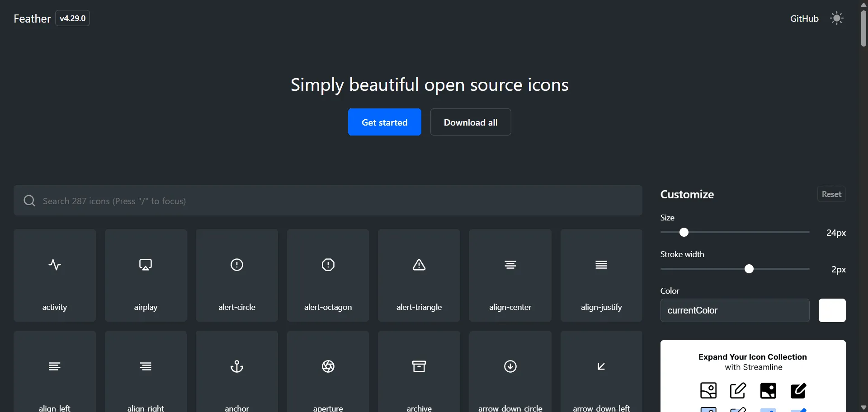Screen dimensions: 868x412
Task: Focus the currentColor text field
Action: 735,310
